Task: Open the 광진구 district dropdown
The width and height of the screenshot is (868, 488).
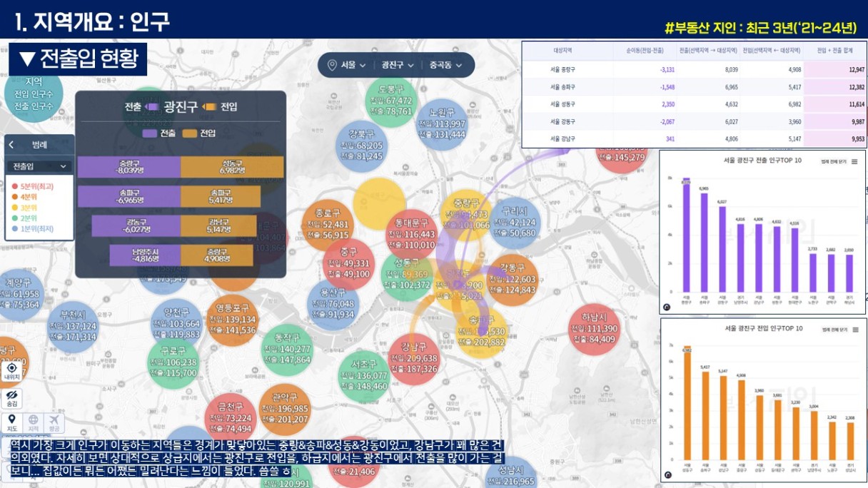Action: click(398, 65)
